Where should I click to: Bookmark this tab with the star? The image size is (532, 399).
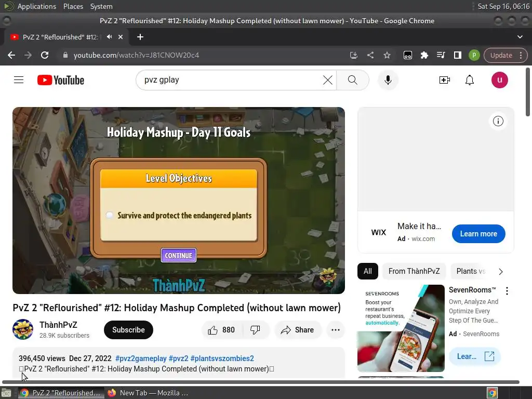pyautogui.click(x=387, y=55)
